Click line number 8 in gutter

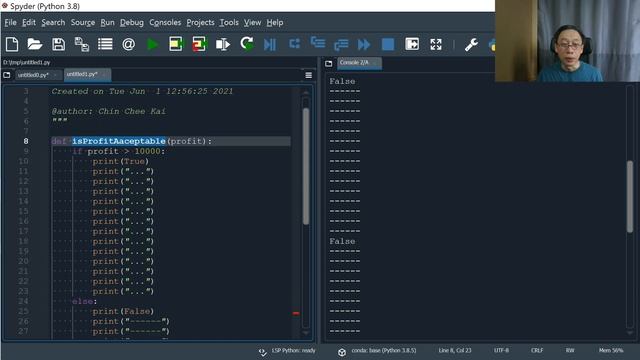(26, 141)
